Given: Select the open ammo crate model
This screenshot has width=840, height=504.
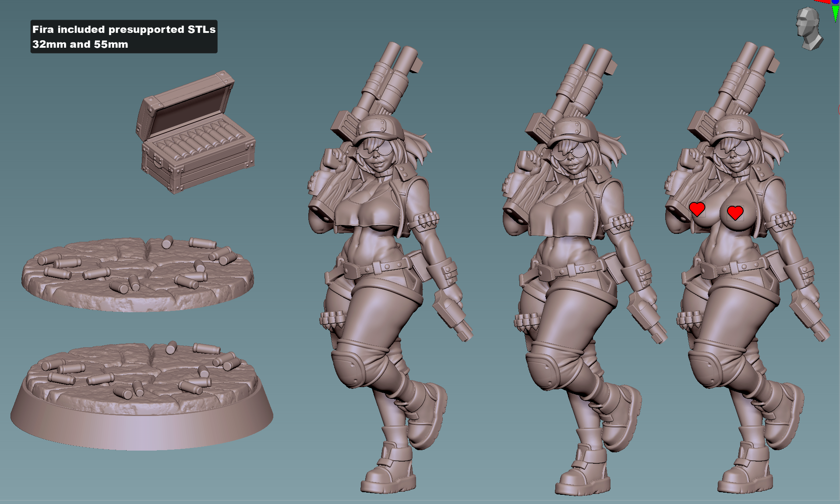Looking at the screenshot, I should pyautogui.click(x=195, y=133).
